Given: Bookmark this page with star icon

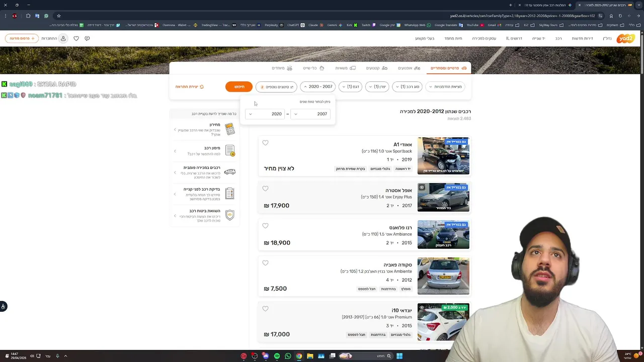Looking at the screenshot, I should coord(58,16).
